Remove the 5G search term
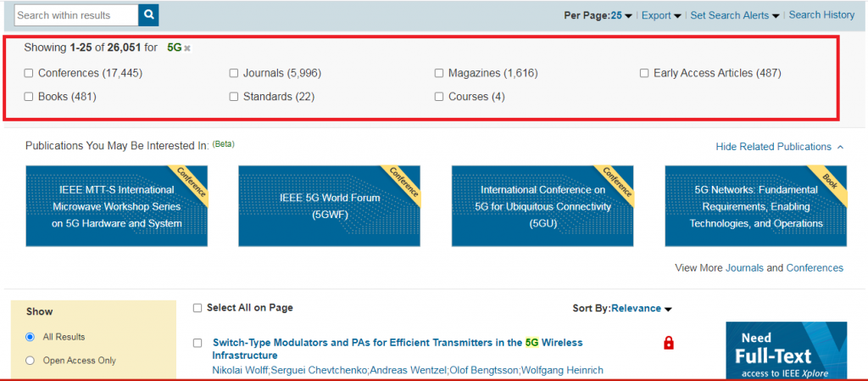 click(187, 48)
